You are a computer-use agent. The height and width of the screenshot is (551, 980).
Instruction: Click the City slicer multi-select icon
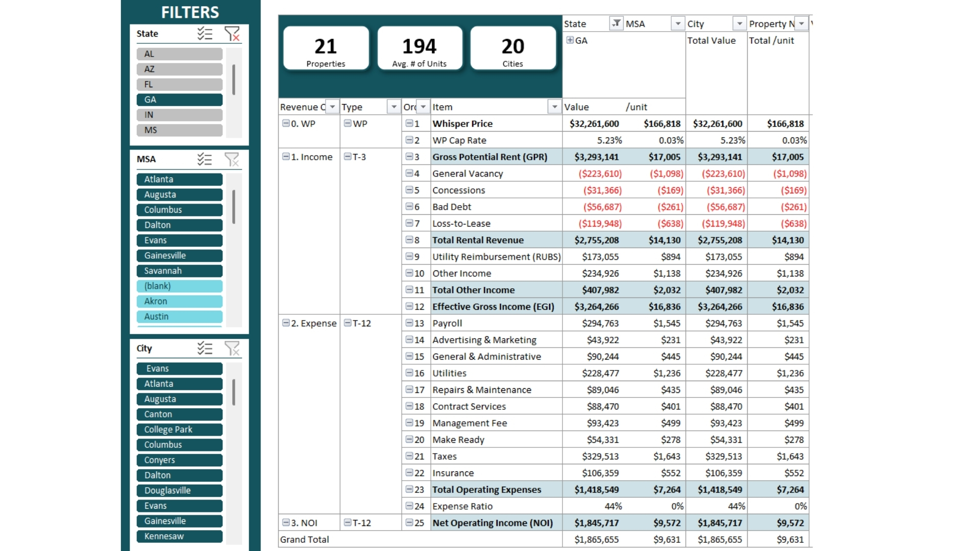tap(205, 348)
